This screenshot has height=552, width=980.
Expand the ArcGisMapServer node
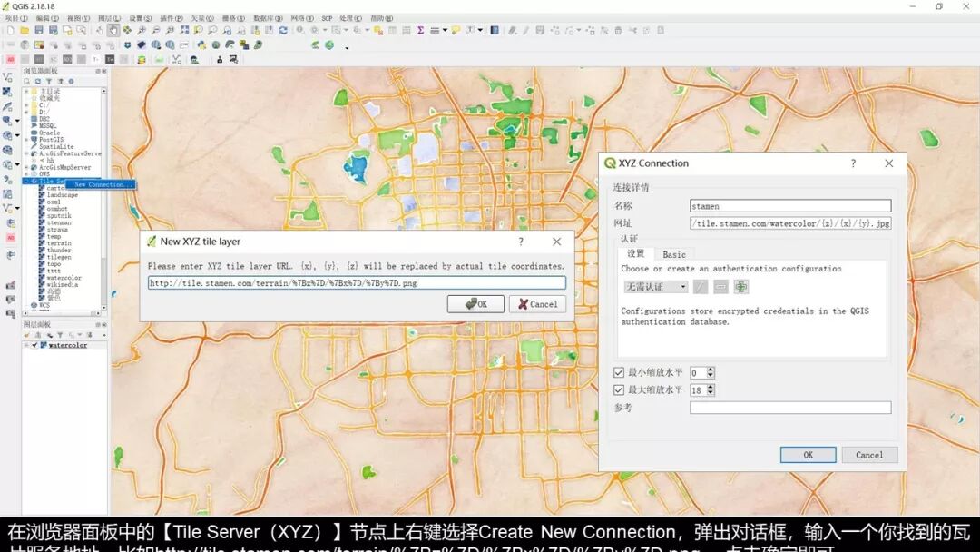click(26, 168)
